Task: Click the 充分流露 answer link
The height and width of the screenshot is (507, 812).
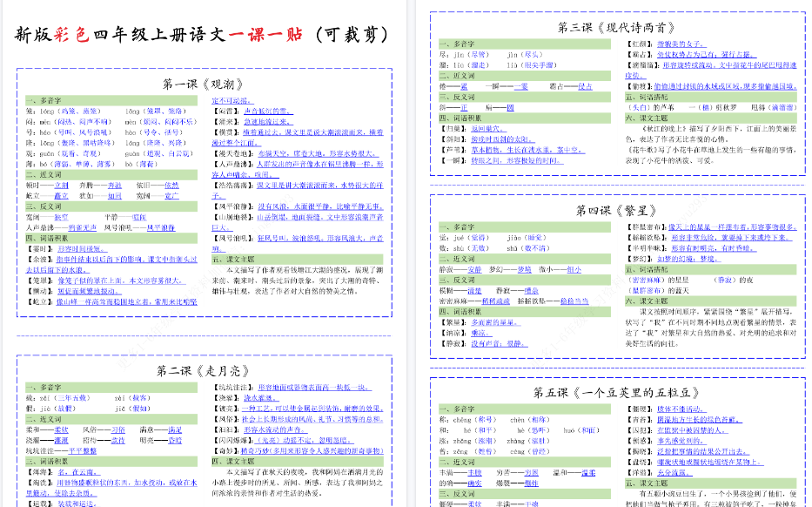Action: click(673, 474)
